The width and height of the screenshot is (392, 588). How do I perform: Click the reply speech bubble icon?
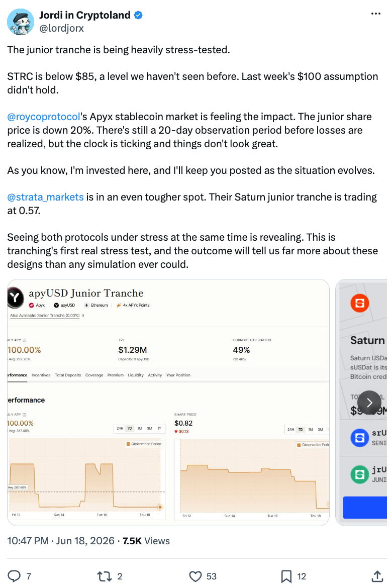[14, 576]
